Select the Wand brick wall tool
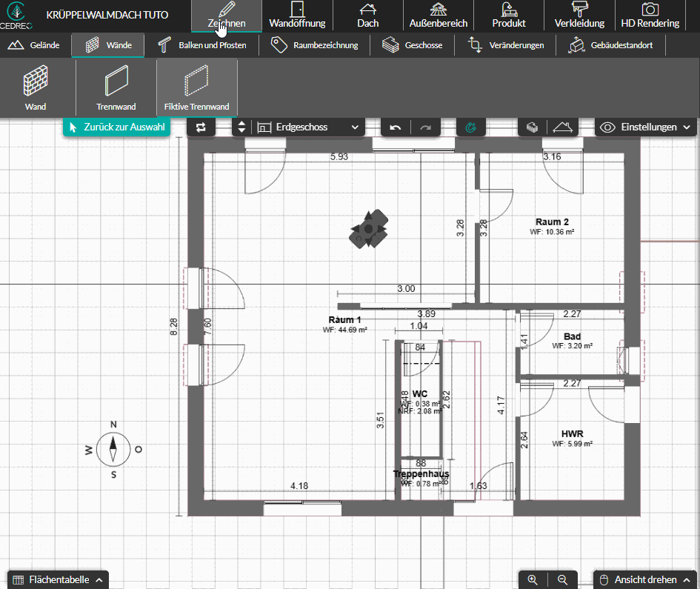 (x=36, y=88)
